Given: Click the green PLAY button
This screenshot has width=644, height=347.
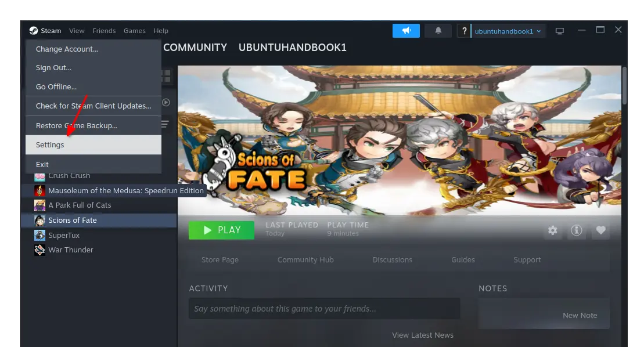Looking at the screenshot, I should click(221, 230).
